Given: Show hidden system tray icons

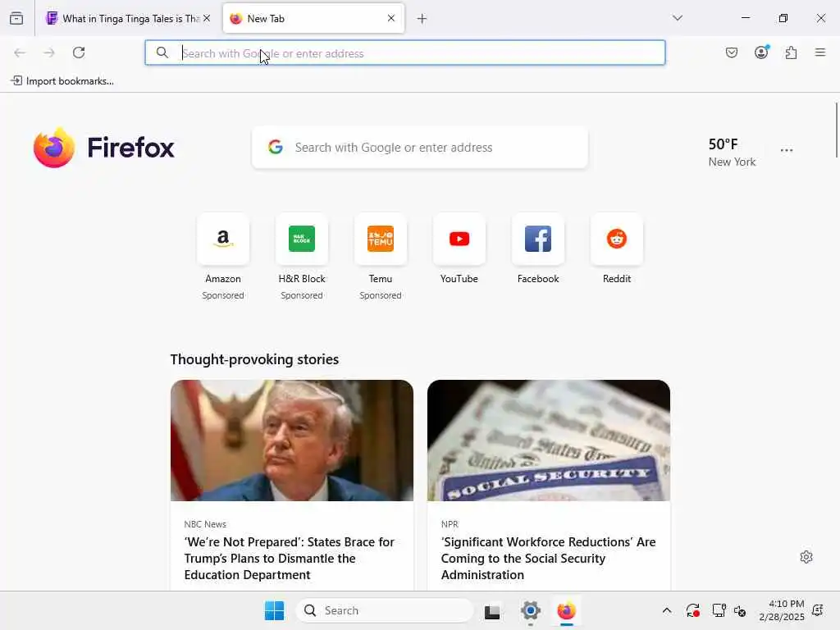Looking at the screenshot, I should tap(667, 610).
